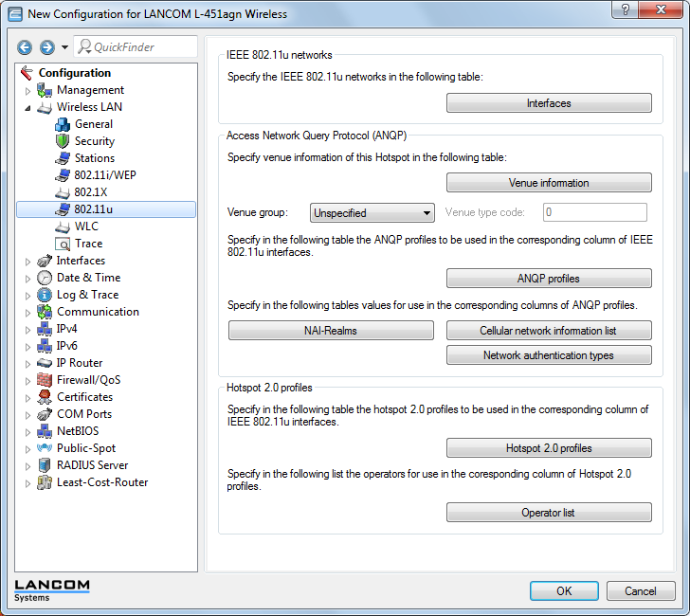Open the ANQP profiles table
The image size is (690, 616).
(x=549, y=279)
